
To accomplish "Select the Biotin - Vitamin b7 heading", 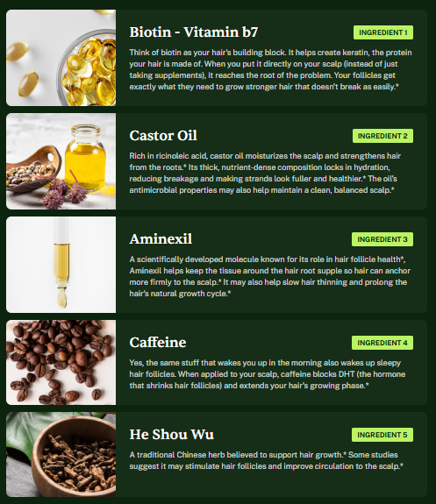I will (194, 32).
